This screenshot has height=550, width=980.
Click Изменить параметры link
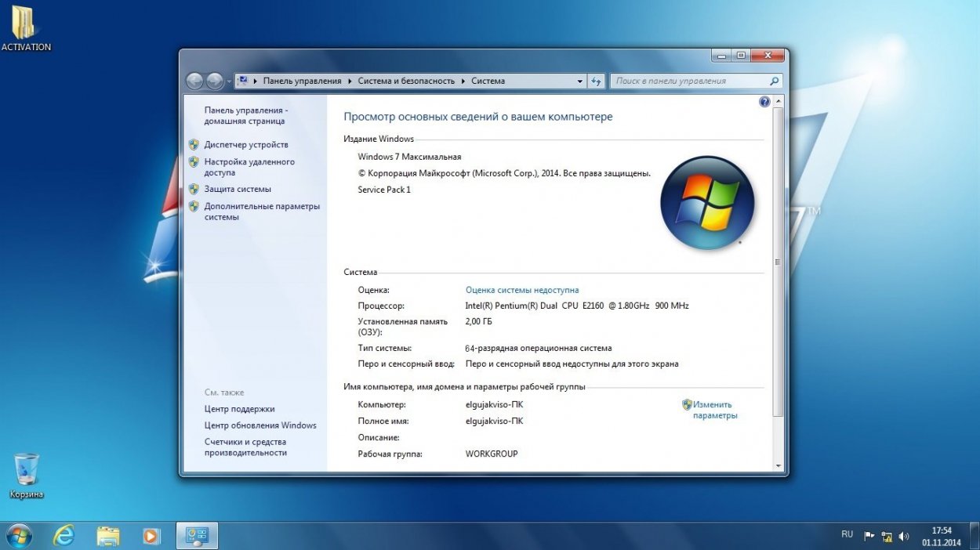(714, 410)
